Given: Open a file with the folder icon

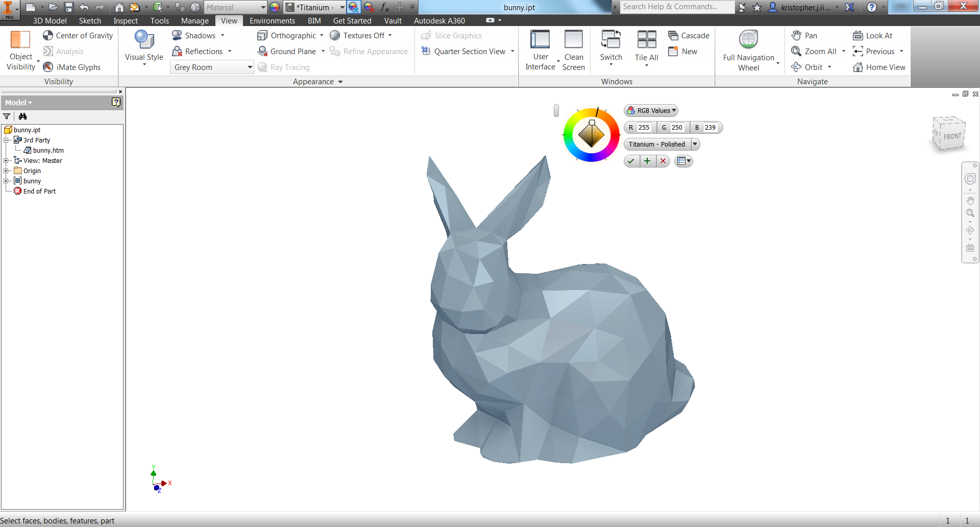Looking at the screenshot, I should click(53, 7).
